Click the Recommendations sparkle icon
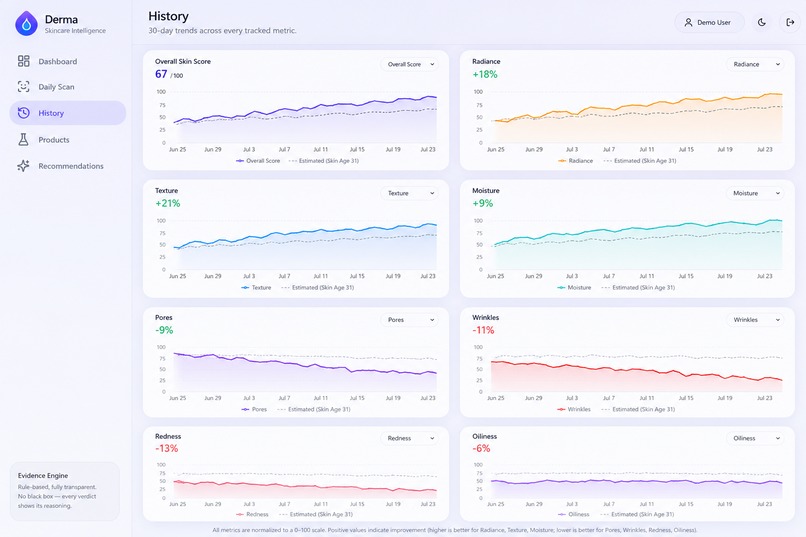Screen dimensions: 806x537 click(24, 165)
